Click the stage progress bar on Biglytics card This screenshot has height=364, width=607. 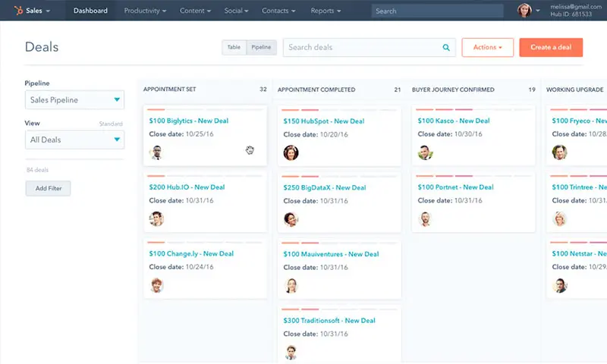coord(205,110)
